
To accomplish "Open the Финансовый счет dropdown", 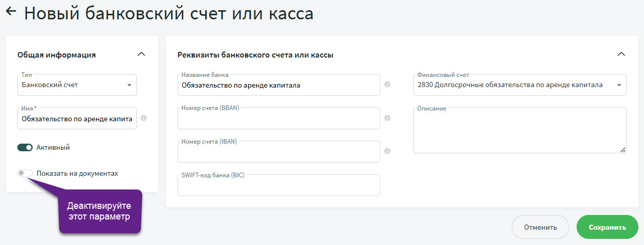I will coord(519,85).
